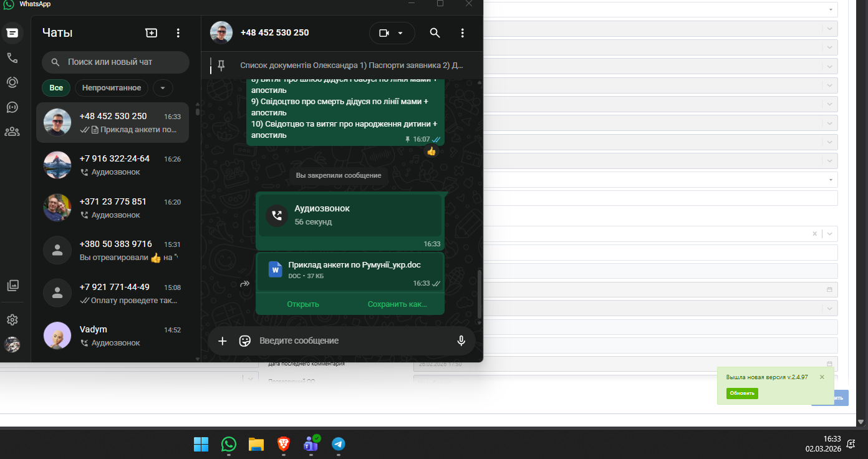
Task: Open attachment menu with the plus icon
Action: click(222, 341)
